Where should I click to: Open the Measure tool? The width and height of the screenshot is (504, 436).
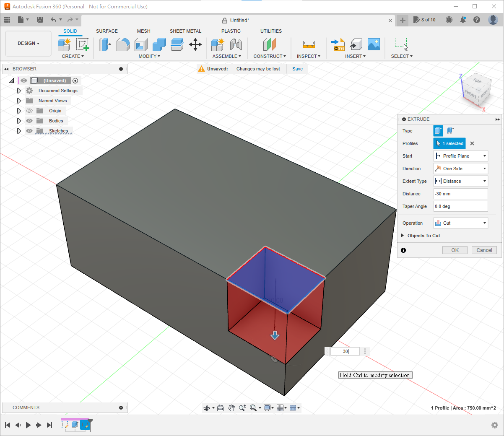pos(309,44)
